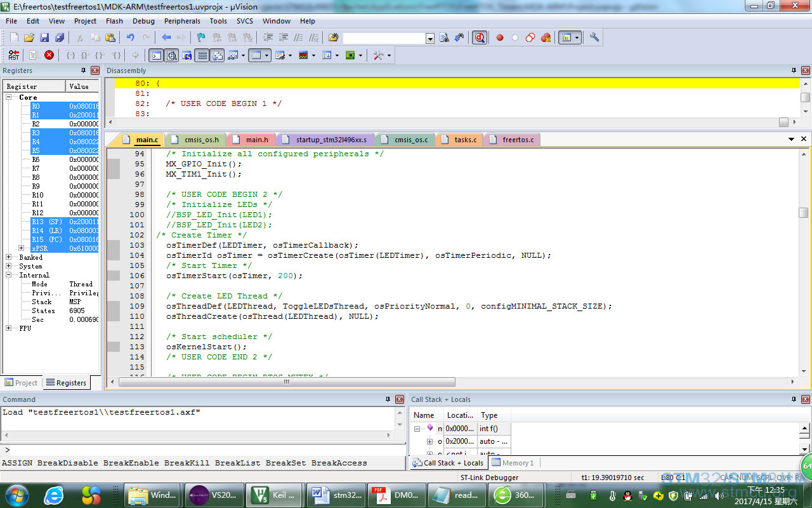Open the Symbols window icon
The width and height of the screenshot is (812, 508).
tap(187, 55)
